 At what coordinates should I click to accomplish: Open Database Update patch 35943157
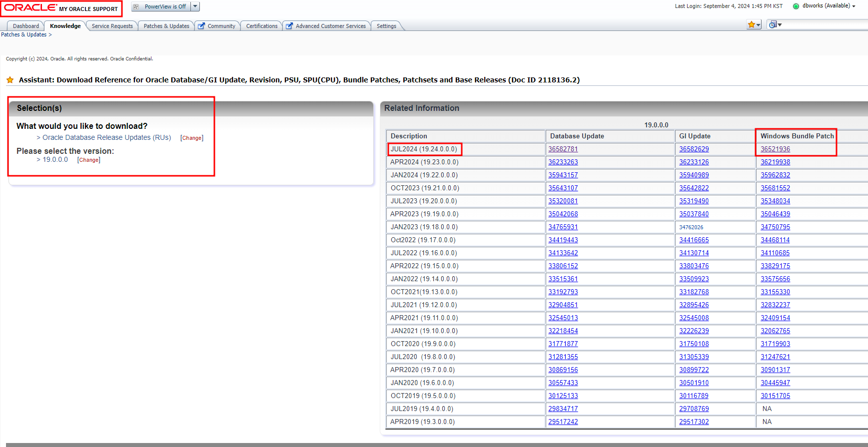[x=563, y=175]
